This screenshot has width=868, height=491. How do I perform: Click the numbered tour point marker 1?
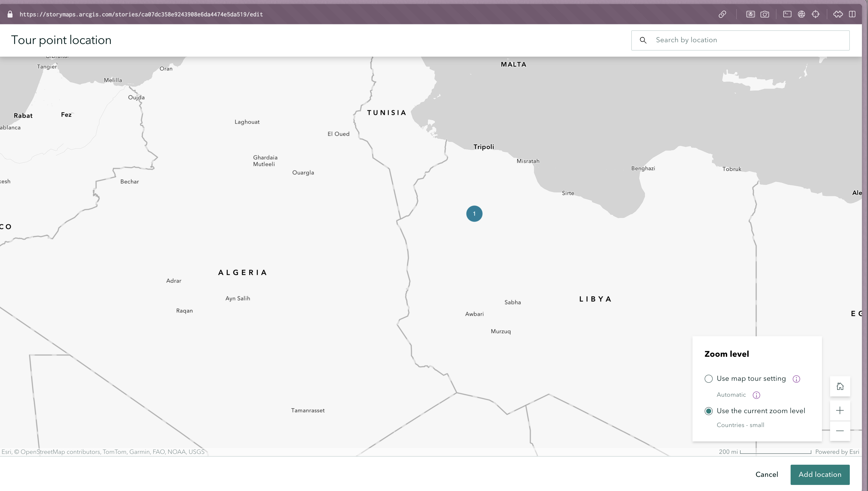click(474, 214)
